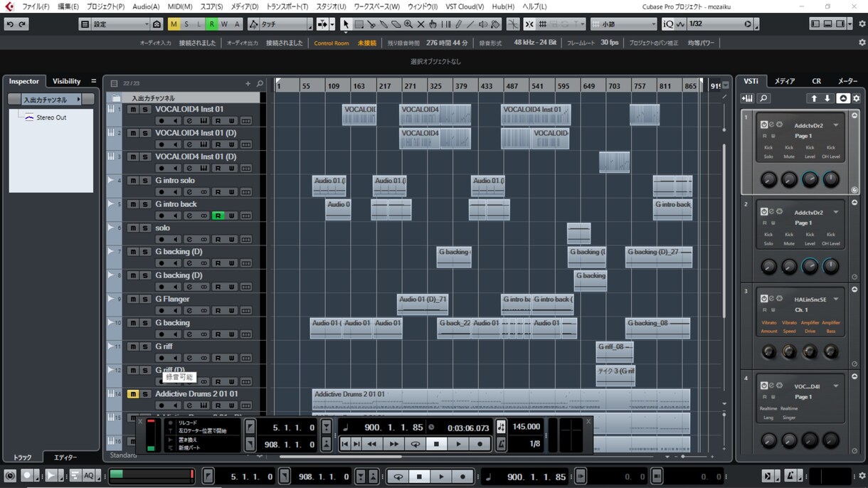The width and height of the screenshot is (868, 488).
Task: Open the 1/32 quantize preset dropdown
Action: click(719, 24)
